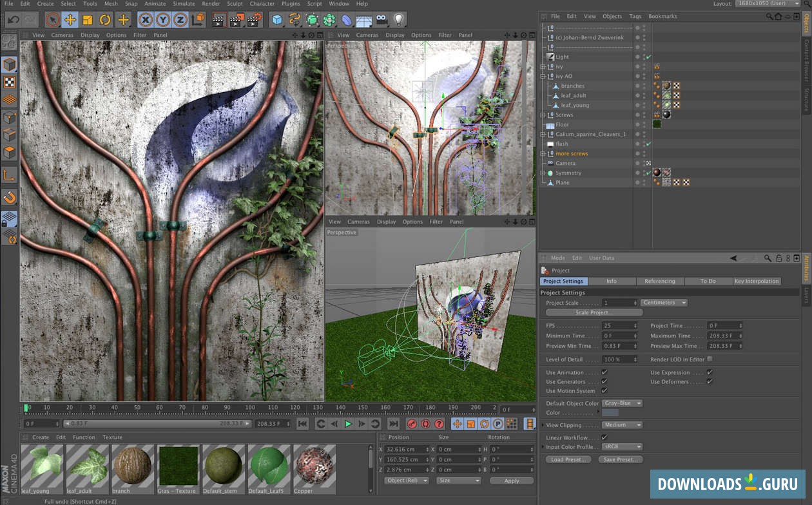Uncheck the Linear Workflow checkbox
The image size is (812, 505).
(x=604, y=437)
